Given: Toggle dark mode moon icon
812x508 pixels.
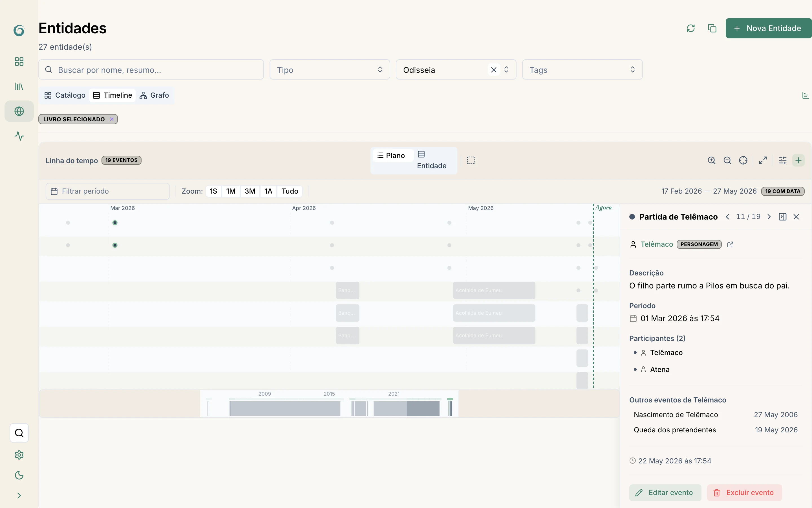Looking at the screenshot, I should (19, 475).
